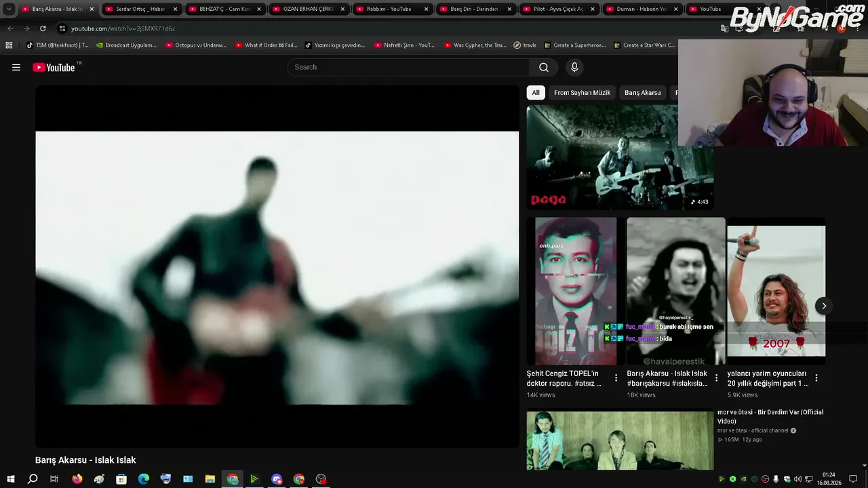868x488 pixels.
Task: Select the All filter chip
Action: pyautogui.click(x=536, y=93)
